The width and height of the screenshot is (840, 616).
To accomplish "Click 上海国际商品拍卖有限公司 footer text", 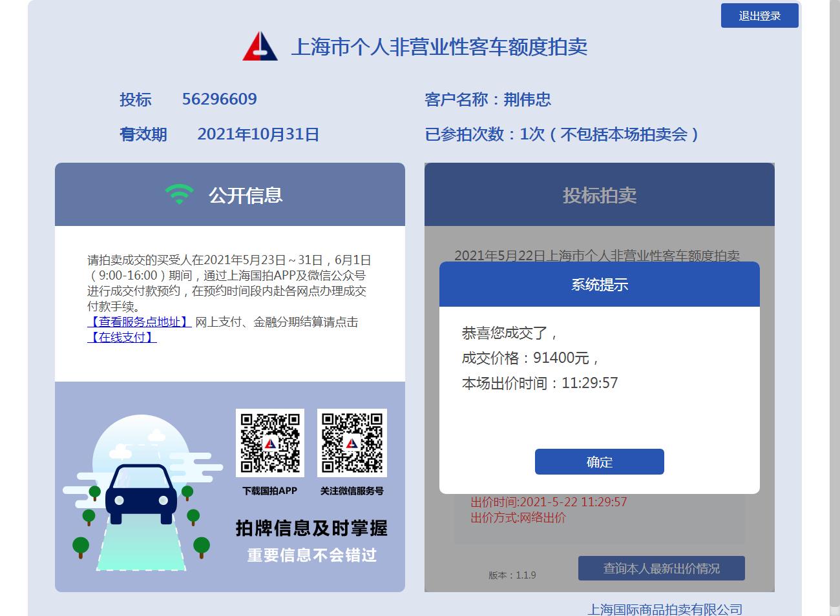I will point(665,609).
